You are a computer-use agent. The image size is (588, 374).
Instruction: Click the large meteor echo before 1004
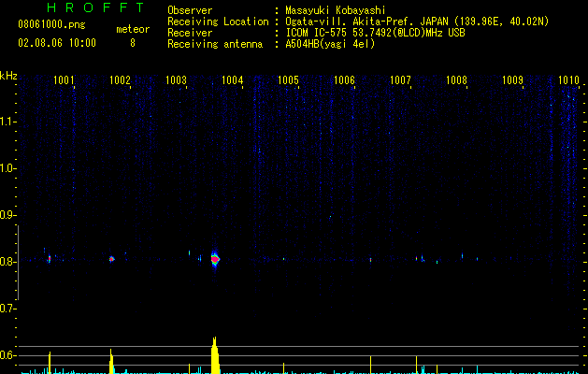214,259
